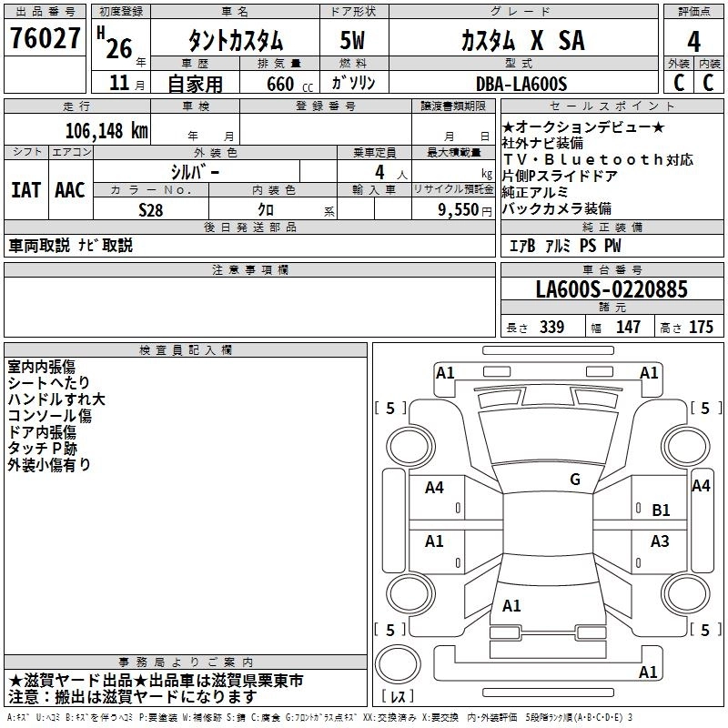Select the length value 339
728x728 pixels.
click(552, 327)
